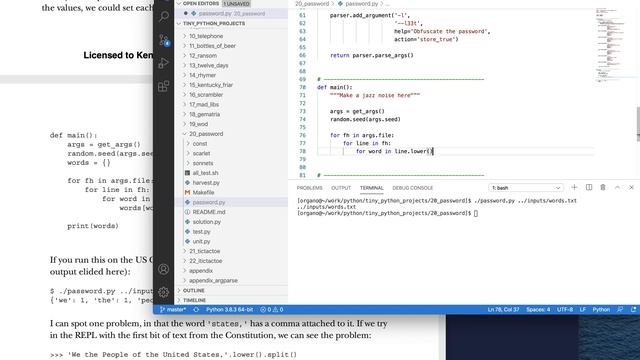640x360 pixels.
Task: Change end of line sequence LF
Action: click(x=582, y=310)
